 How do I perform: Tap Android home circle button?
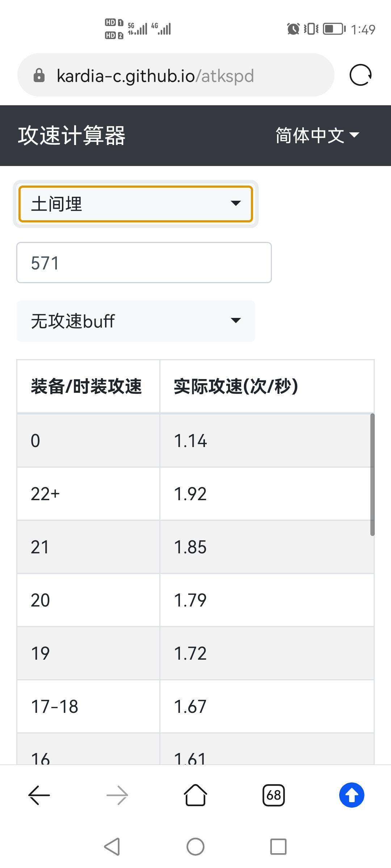pos(195,847)
